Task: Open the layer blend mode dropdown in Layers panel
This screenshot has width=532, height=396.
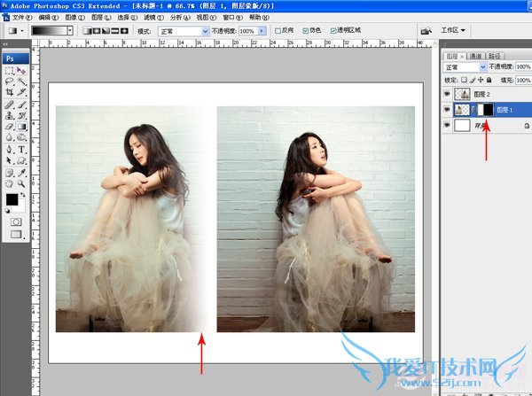Action: [x=465, y=66]
